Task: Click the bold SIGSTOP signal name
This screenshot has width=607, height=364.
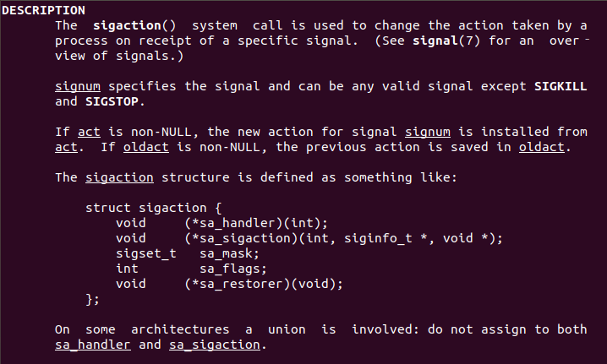Action: coord(114,101)
